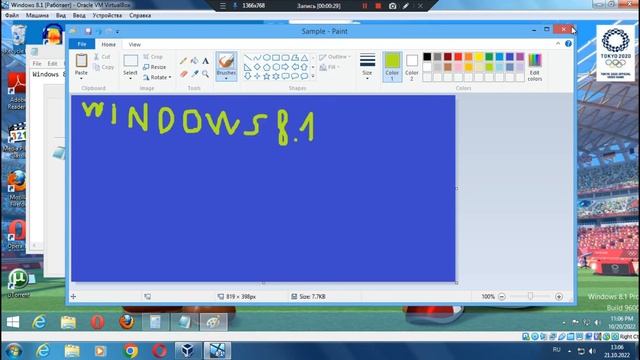Click the Brushes tool icon

pos(226,62)
